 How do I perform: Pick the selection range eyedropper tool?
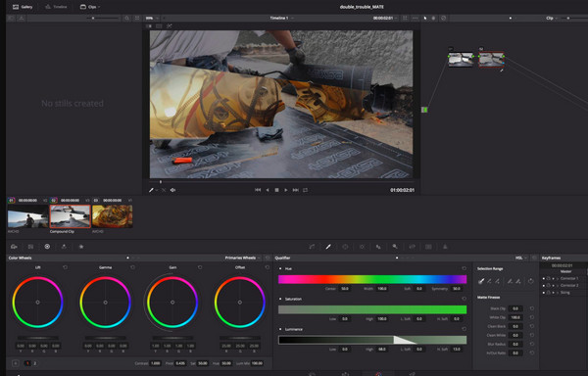coord(481,281)
